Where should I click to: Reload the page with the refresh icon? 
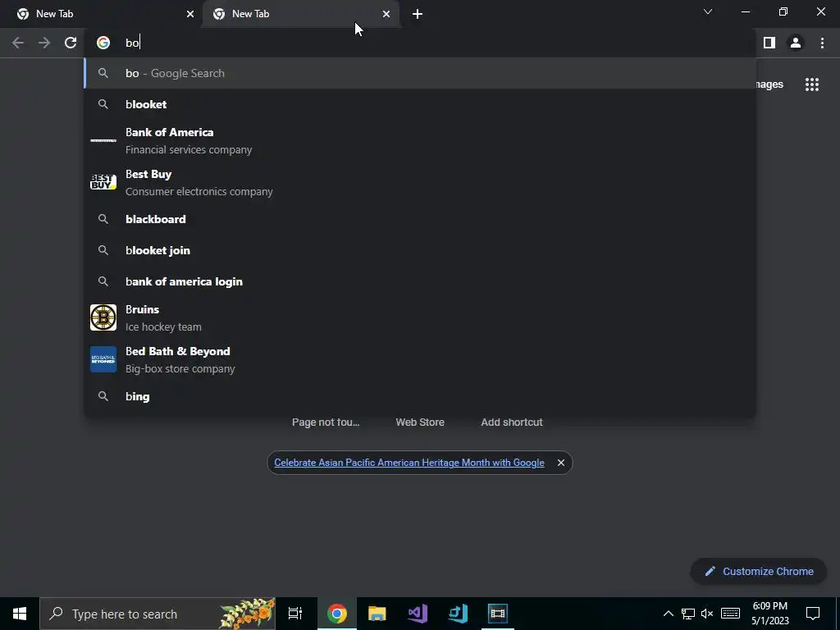71,43
